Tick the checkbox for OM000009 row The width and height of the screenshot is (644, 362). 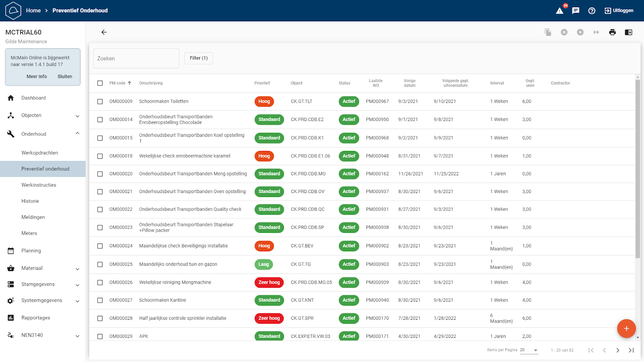point(100,102)
